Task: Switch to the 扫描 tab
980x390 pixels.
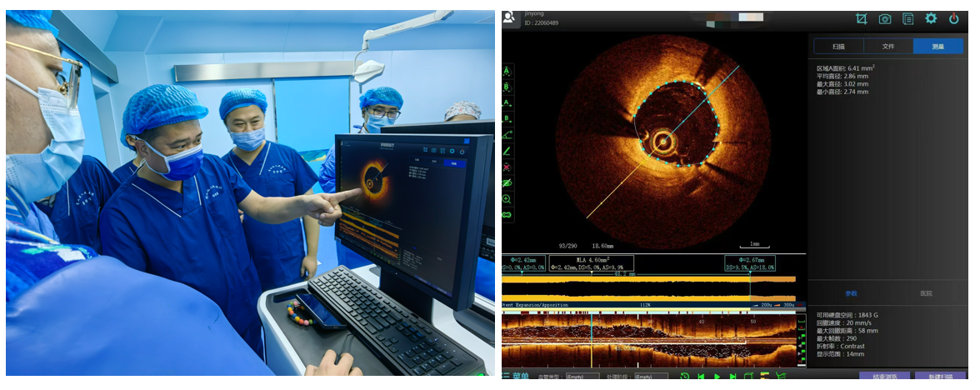Action: pos(838,47)
